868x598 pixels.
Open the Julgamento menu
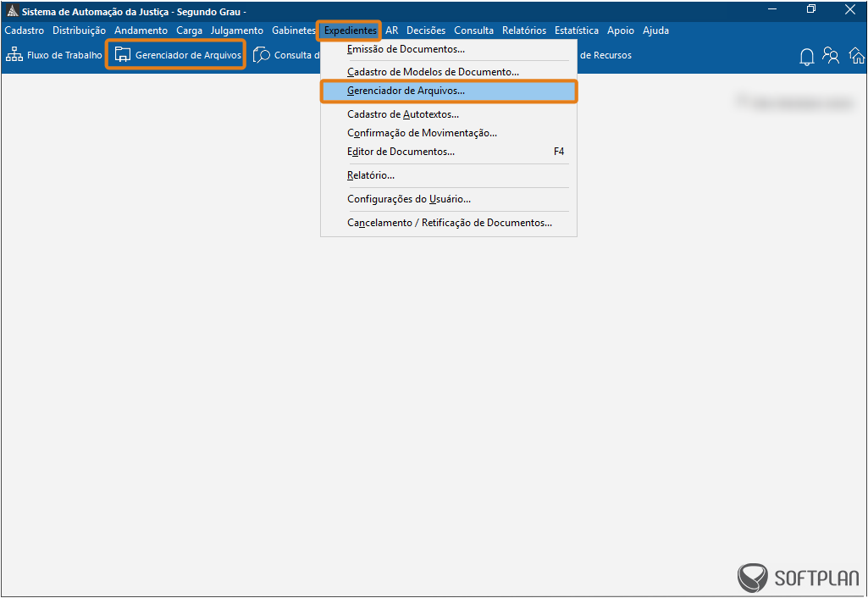click(x=237, y=30)
